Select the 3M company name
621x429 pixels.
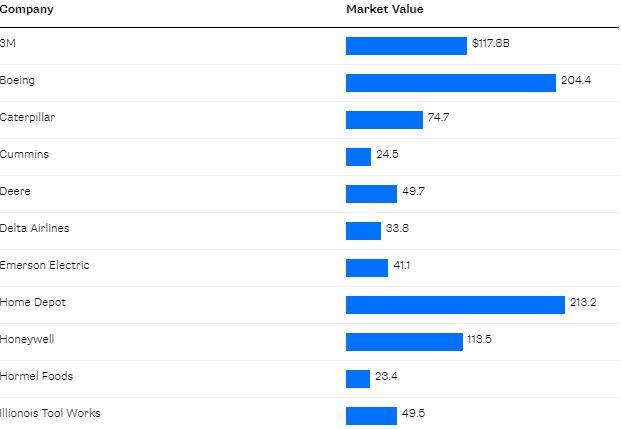[7, 43]
